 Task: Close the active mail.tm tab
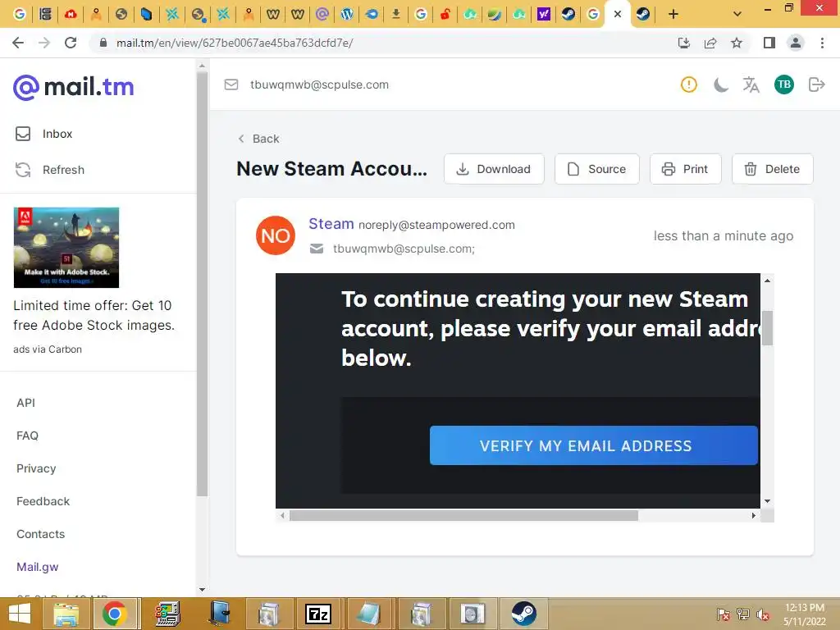[x=618, y=14]
